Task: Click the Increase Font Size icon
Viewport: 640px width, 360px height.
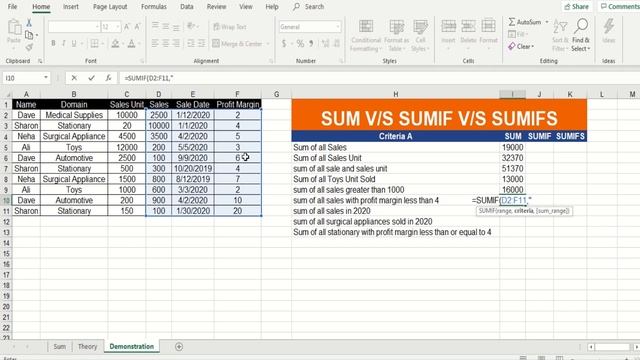Action: [127, 27]
